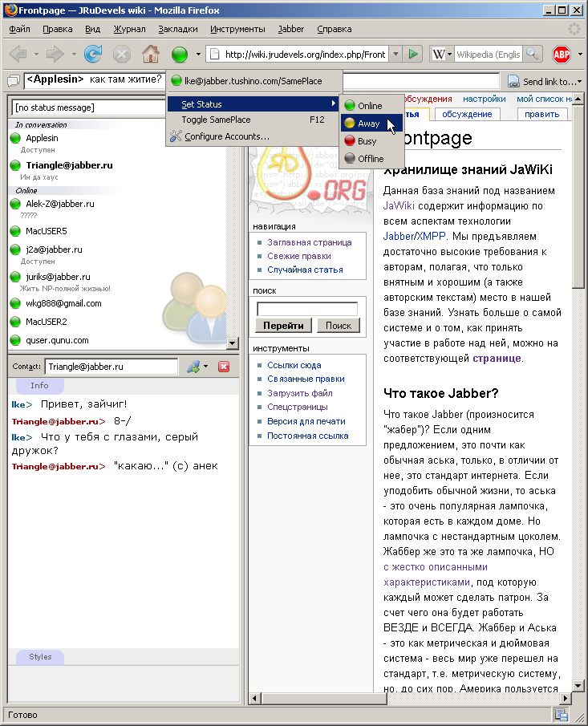Open the Закладки menu
588x726 pixels.
click(177, 29)
